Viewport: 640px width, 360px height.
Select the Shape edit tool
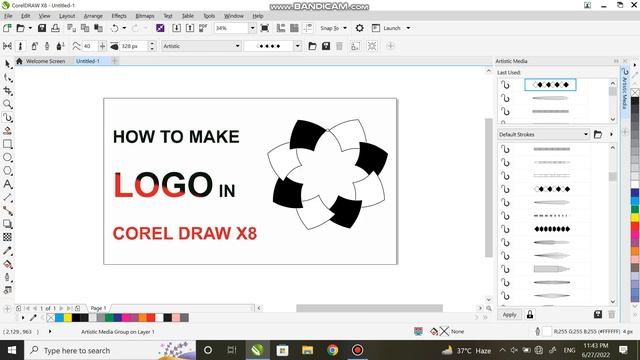[x=7, y=77]
